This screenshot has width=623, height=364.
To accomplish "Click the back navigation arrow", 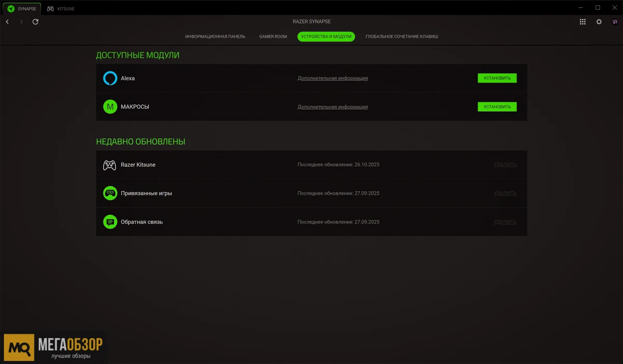I will pyautogui.click(x=7, y=22).
